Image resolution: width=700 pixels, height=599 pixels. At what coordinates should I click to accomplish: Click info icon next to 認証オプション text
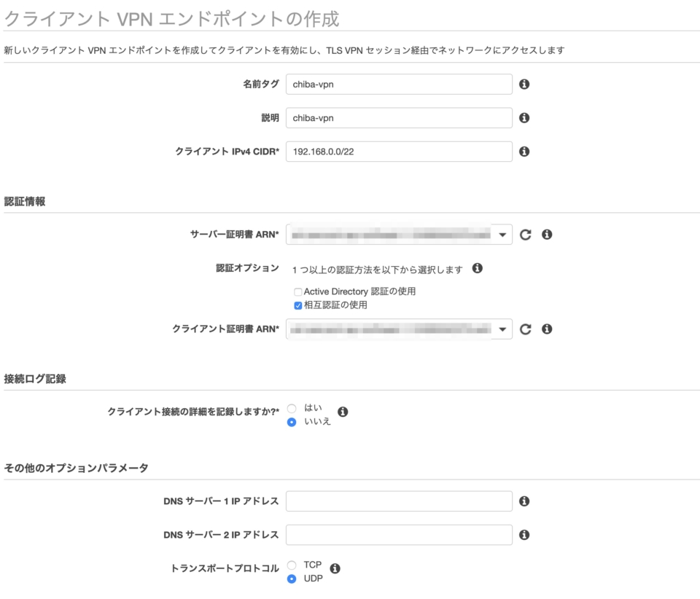(x=478, y=269)
